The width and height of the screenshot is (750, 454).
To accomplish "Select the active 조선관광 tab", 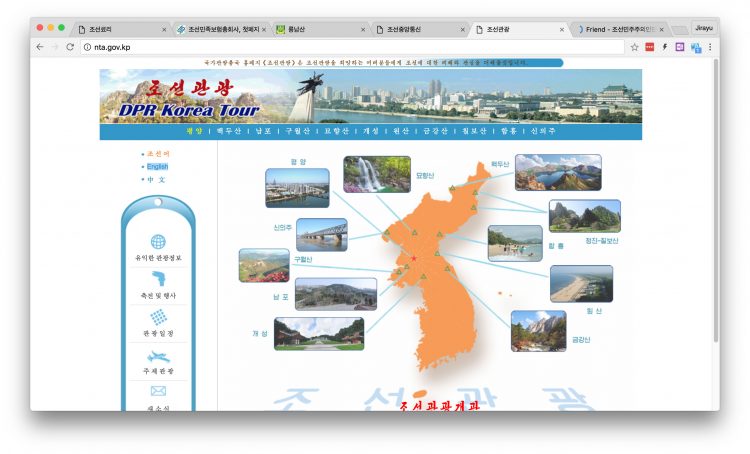I will click(x=519, y=29).
